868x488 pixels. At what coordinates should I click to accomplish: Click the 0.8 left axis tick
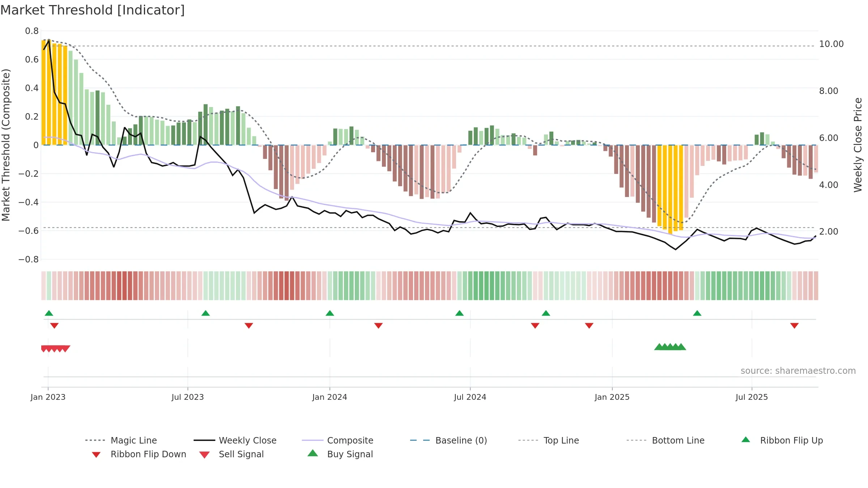click(32, 31)
